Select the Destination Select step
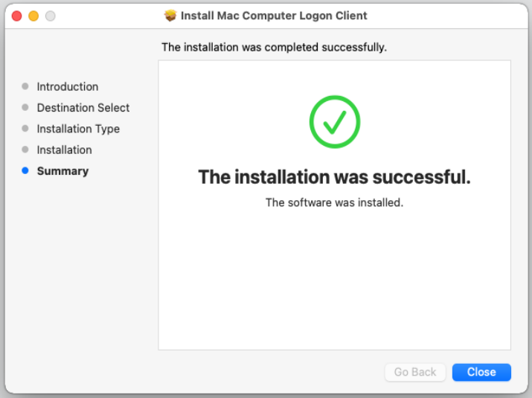Screen dimensions: 532x398 point(83,108)
